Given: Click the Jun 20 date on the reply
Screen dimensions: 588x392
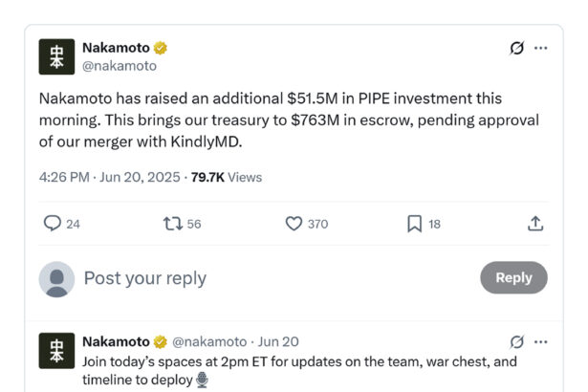Looking at the screenshot, I should point(278,342).
